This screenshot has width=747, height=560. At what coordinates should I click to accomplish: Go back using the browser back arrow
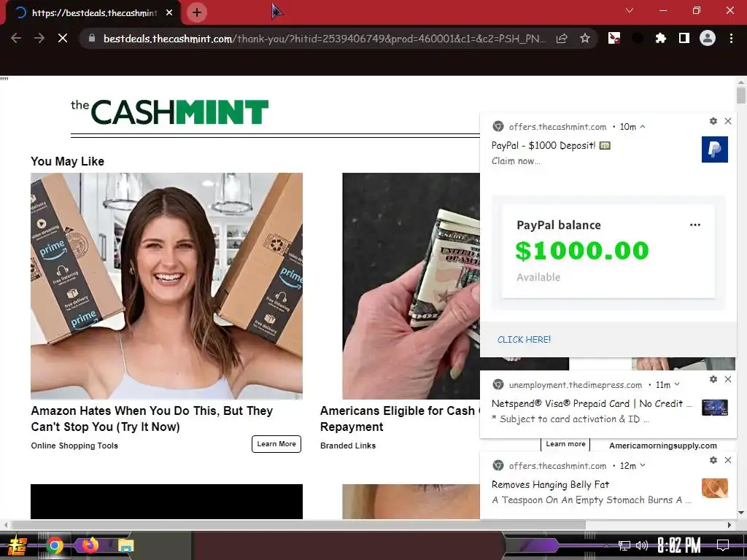(x=16, y=38)
